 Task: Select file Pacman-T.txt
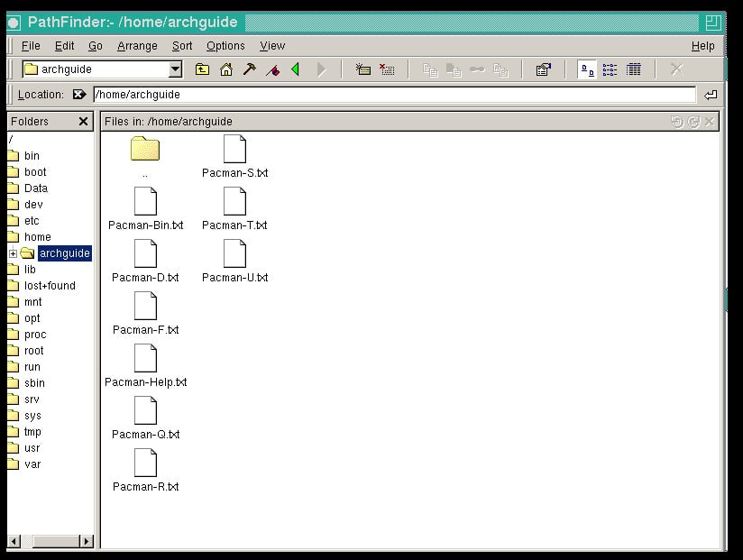(x=235, y=208)
